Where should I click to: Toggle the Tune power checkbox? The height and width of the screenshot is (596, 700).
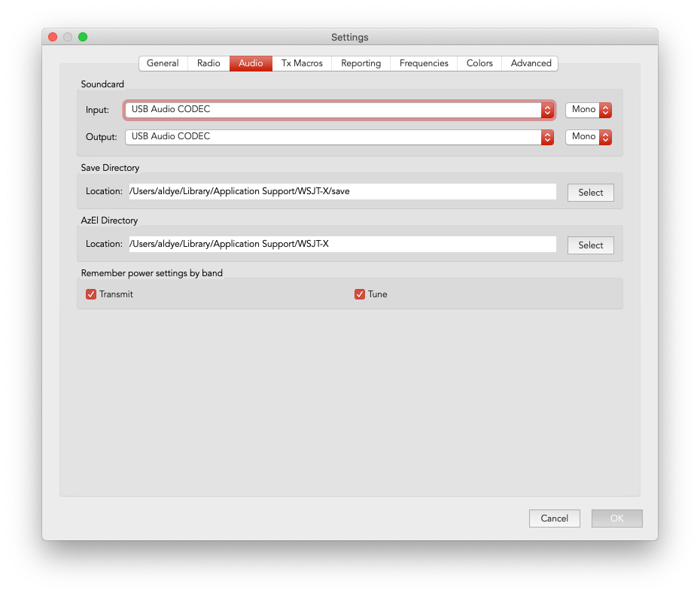[360, 294]
